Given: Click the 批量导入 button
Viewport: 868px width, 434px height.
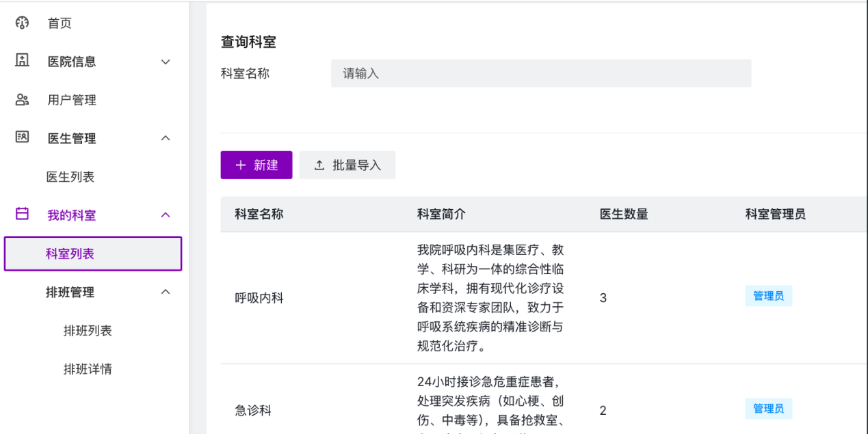Looking at the screenshot, I should (x=347, y=165).
